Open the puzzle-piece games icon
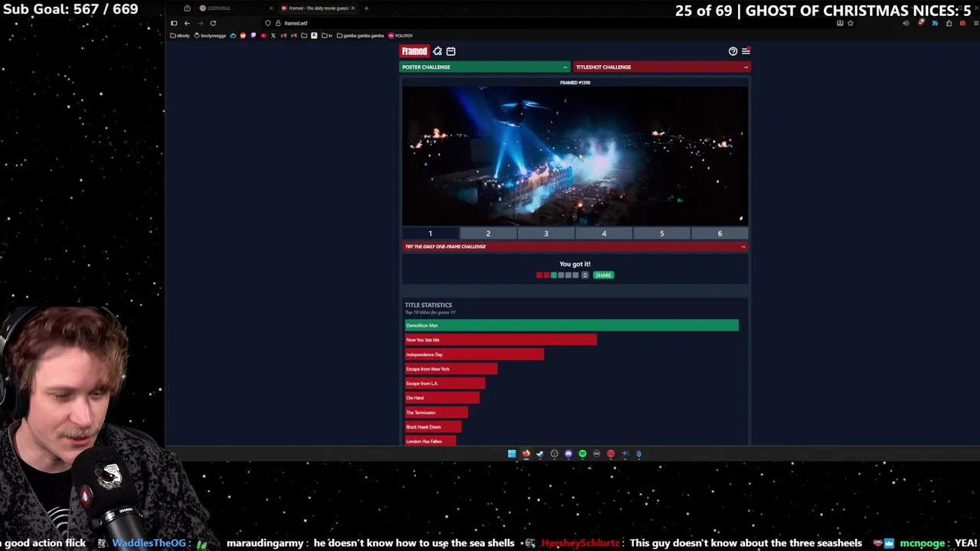The image size is (980, 551). click(437, 51)
